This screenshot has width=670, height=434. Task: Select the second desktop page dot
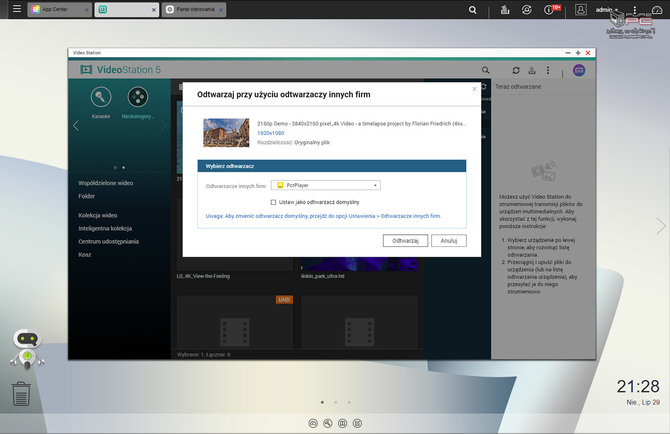pyautogui.click(x=336, y=402)
